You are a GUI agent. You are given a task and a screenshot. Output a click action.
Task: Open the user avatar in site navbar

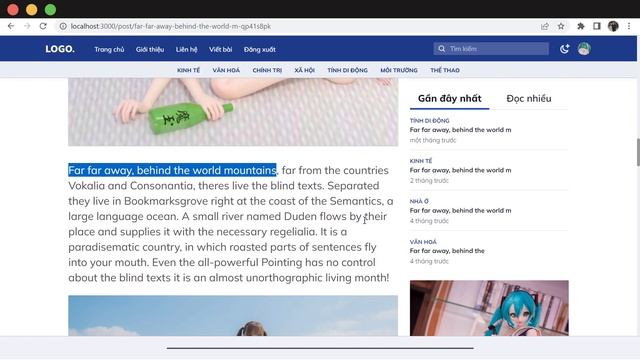584,49
